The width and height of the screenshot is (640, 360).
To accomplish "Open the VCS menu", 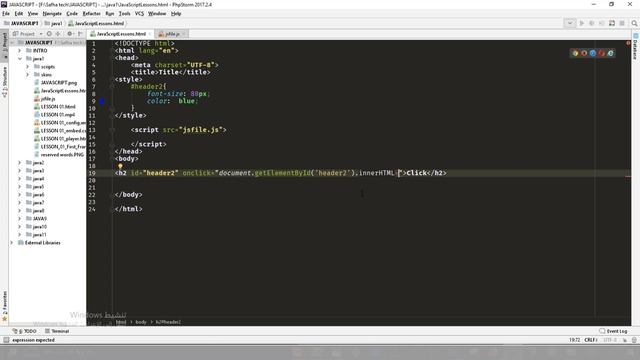I will pyautogui.click(x=139, y=13).
